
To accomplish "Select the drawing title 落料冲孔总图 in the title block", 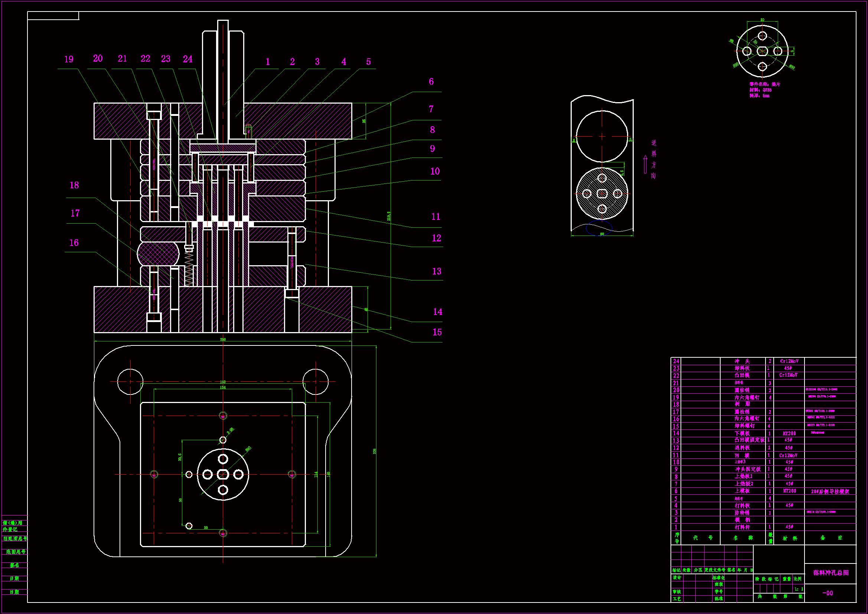I will pyautogui.click(x=831, y=572).
